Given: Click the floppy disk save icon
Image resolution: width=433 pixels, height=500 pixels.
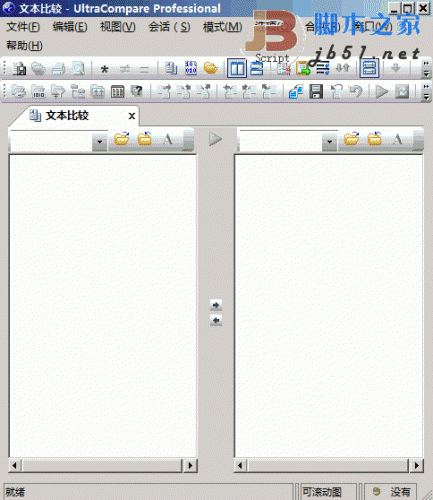Looking at the screenshot, I should 316,91.
